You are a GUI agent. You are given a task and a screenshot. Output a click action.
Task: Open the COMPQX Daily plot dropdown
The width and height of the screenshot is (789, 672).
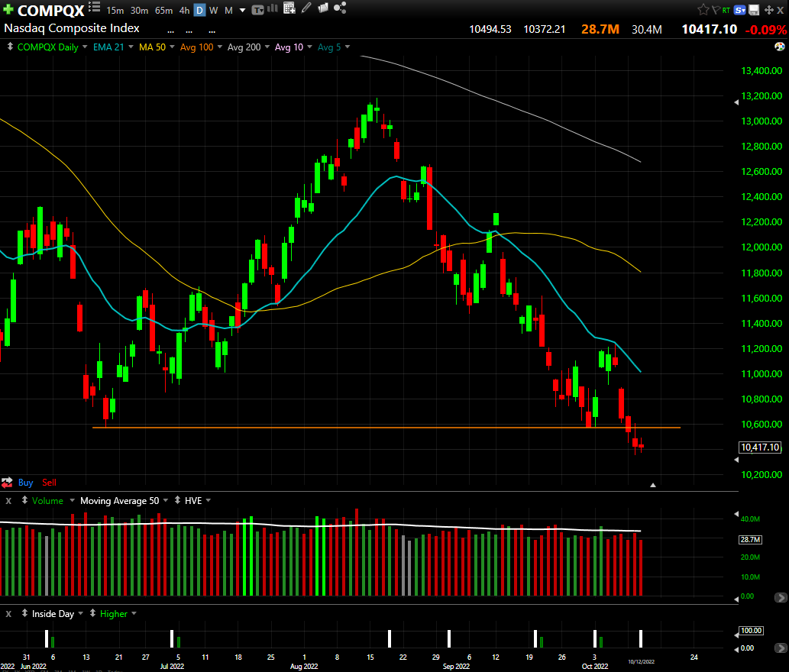point(85,47)
